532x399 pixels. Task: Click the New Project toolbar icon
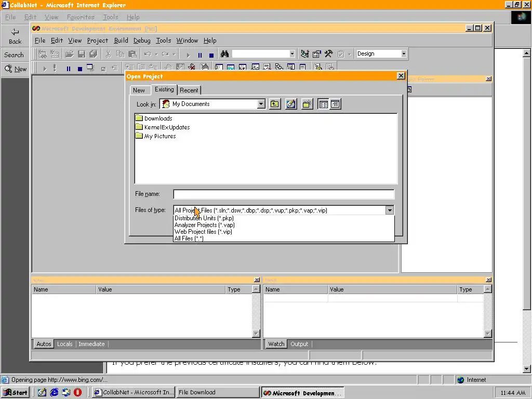(43, 54)
